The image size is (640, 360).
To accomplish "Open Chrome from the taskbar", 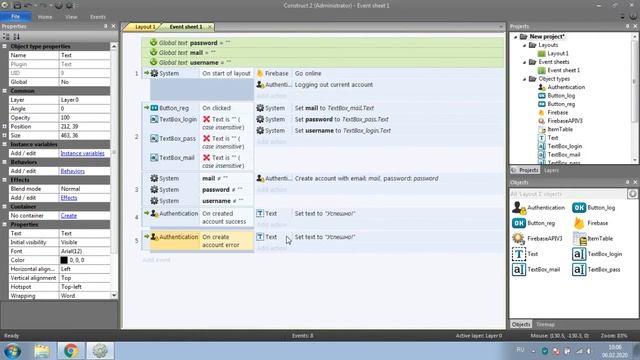I will [x=71, y=351].
